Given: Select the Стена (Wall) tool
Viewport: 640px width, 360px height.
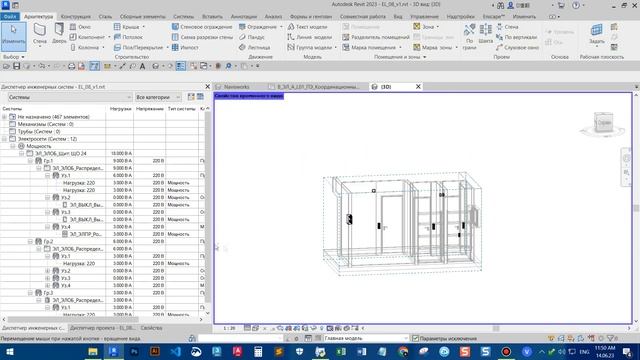Looking at the screenshot, I should coord(40,34).
